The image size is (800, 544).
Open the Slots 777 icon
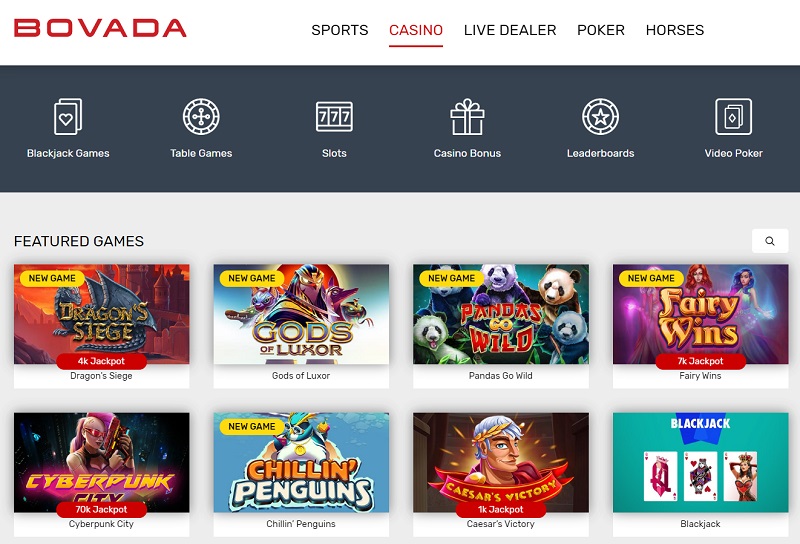334,117
